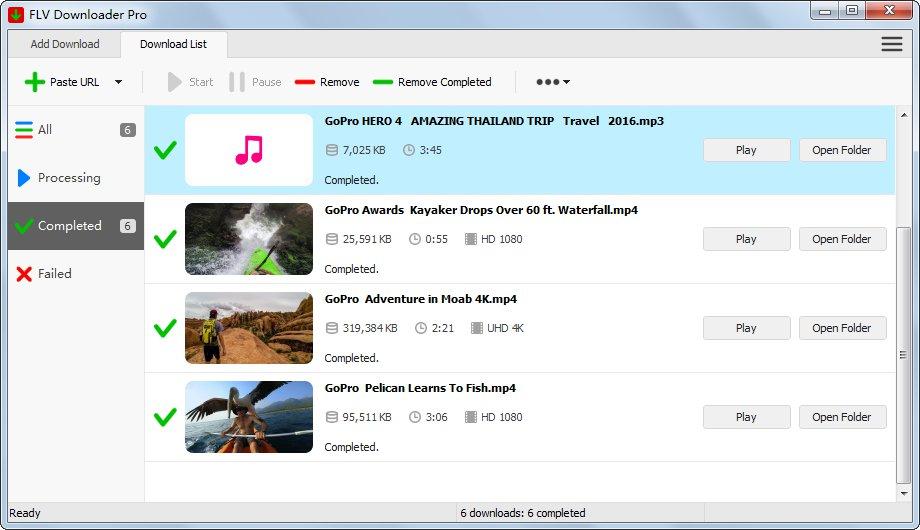The height and width of the screenshot is (530, 920).
Task: Click the FLV Downloader Pro app icon
Action: click(16, 14)
